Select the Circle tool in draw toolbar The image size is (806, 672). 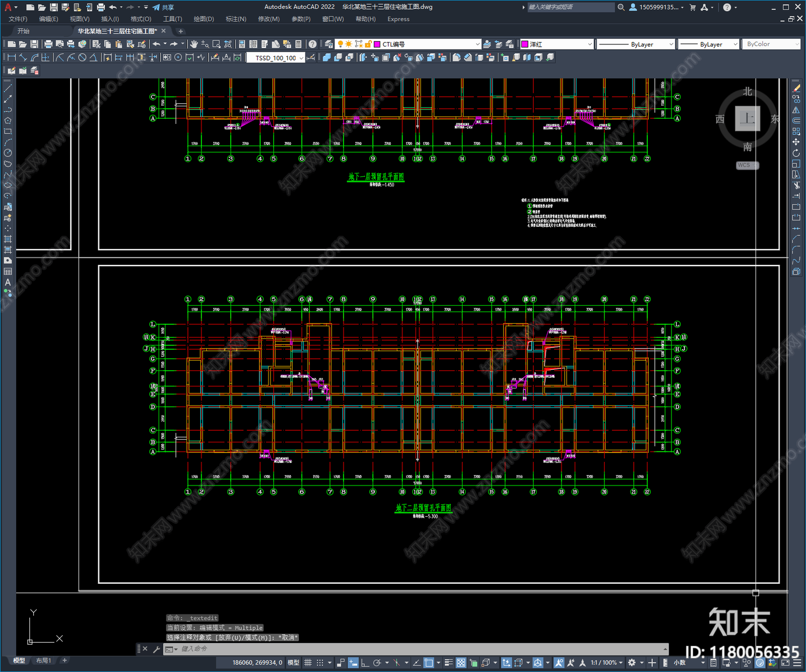tap(8, 153)
